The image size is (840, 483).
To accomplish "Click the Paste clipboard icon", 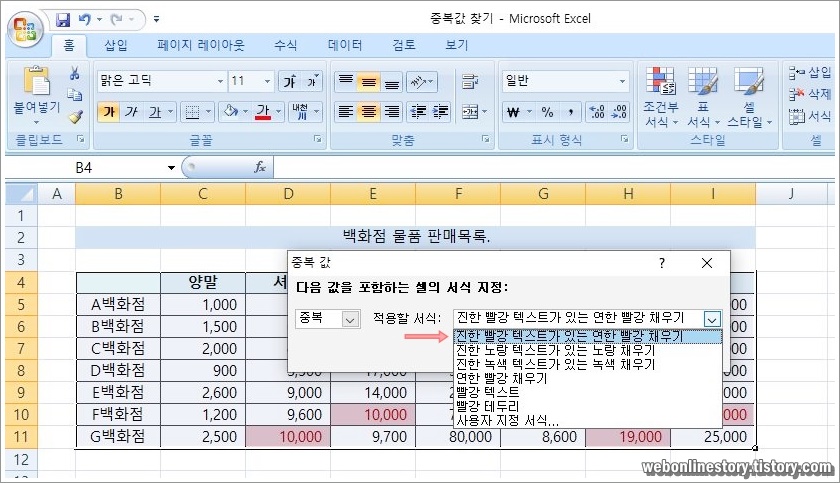I will point(36,82).
